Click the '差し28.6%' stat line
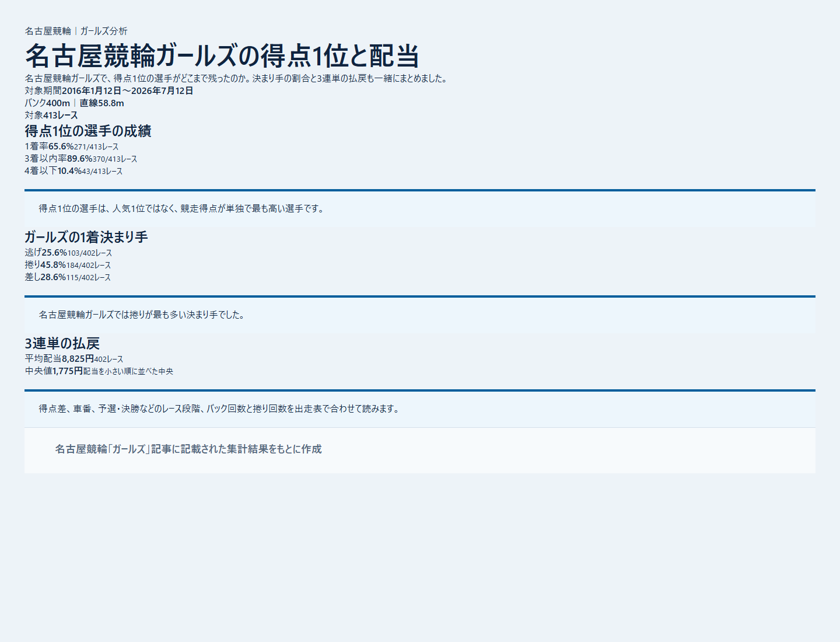 point(68,277)
